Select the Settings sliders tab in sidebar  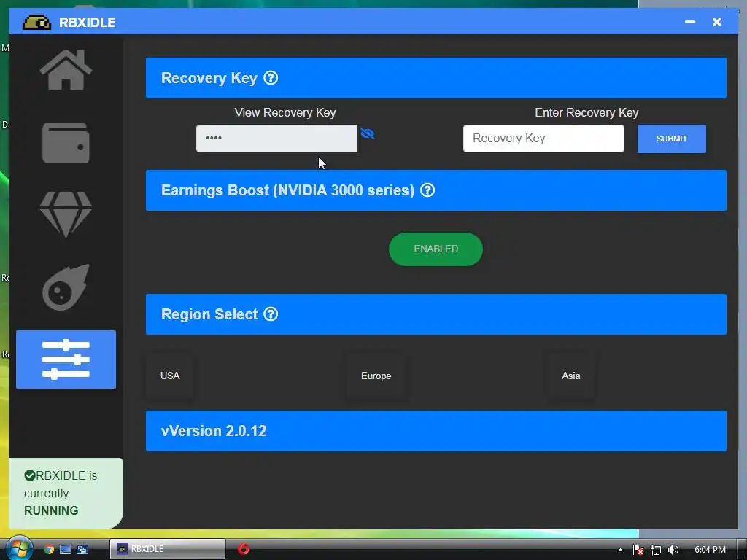(66, 359)
